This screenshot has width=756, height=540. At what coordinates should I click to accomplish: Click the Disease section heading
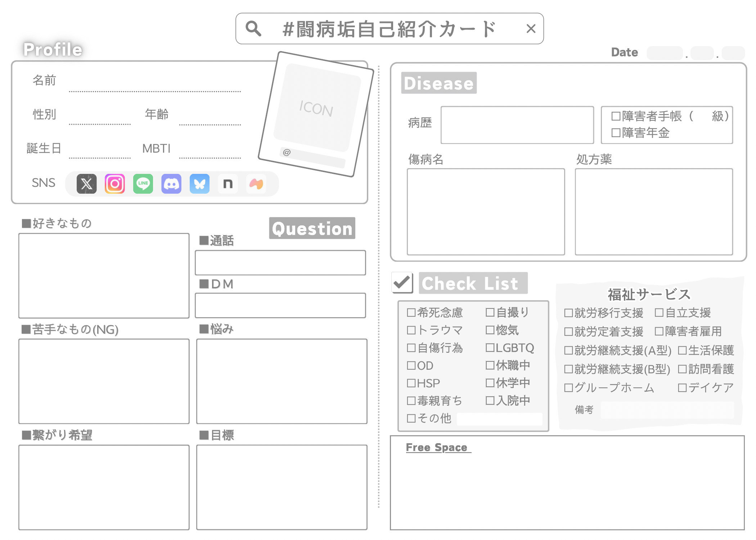point(438,84)
